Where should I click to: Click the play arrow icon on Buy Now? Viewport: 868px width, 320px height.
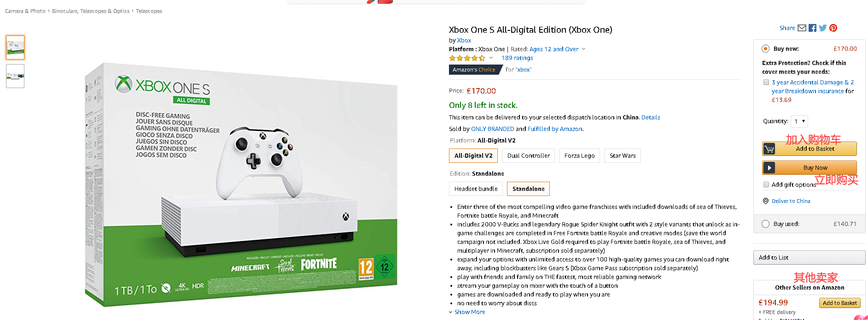769,168
